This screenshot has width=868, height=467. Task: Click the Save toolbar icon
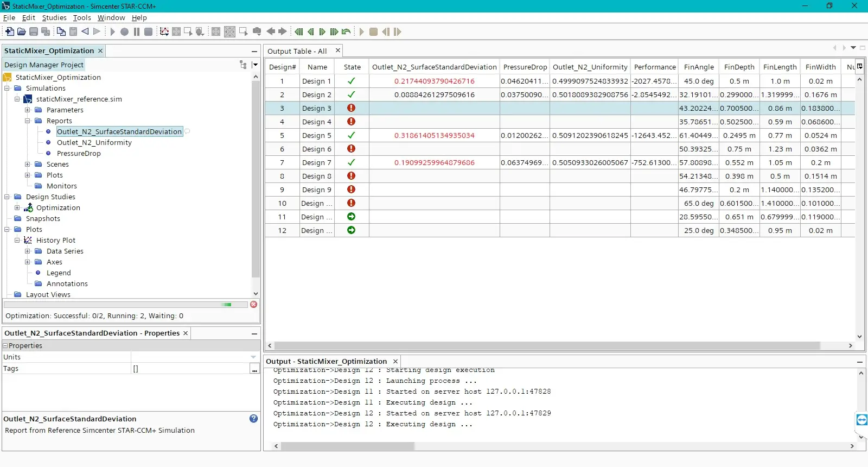point(34,31)
